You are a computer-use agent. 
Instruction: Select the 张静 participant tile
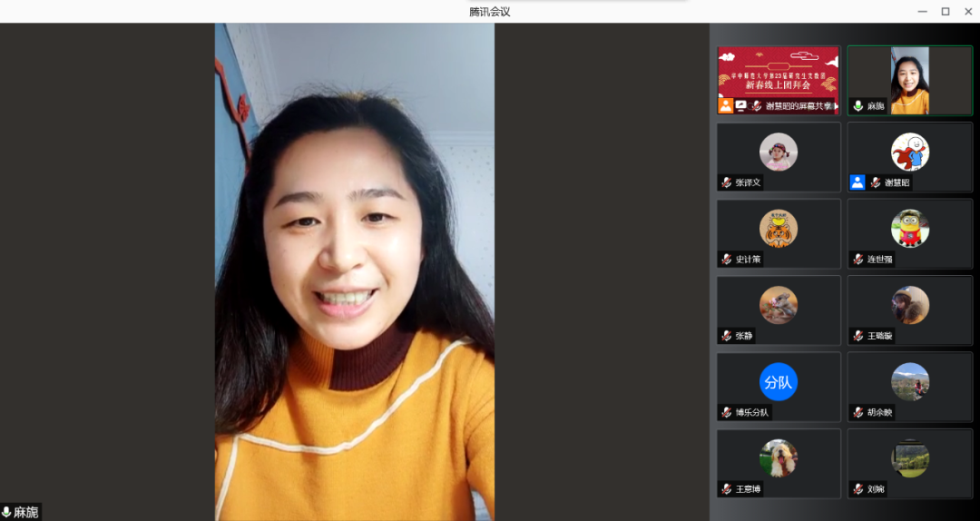pos(779,310)
